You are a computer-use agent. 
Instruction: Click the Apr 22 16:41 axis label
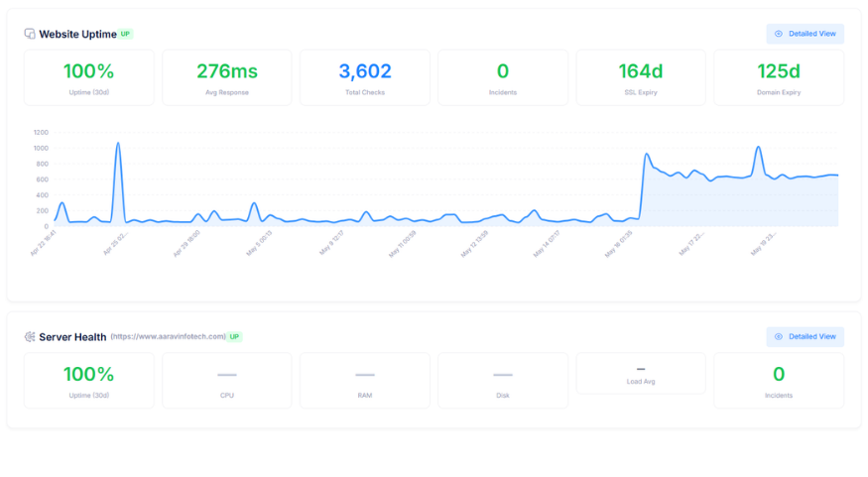[44, 244]
